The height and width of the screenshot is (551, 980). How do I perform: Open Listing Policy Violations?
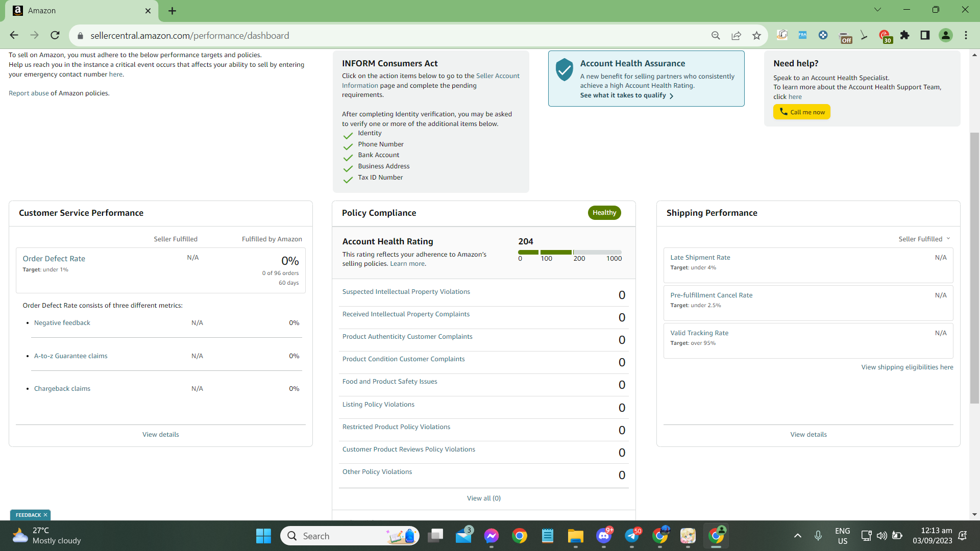click(378, 405)
